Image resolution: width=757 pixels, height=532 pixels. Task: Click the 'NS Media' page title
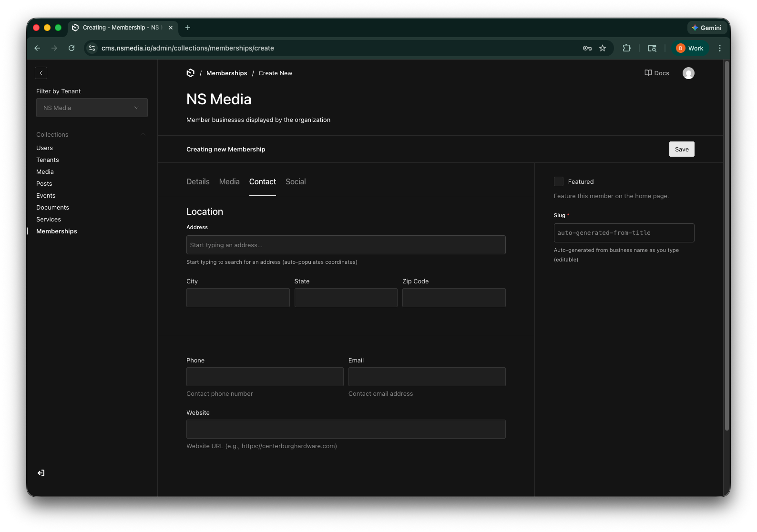tap(219, 99)
